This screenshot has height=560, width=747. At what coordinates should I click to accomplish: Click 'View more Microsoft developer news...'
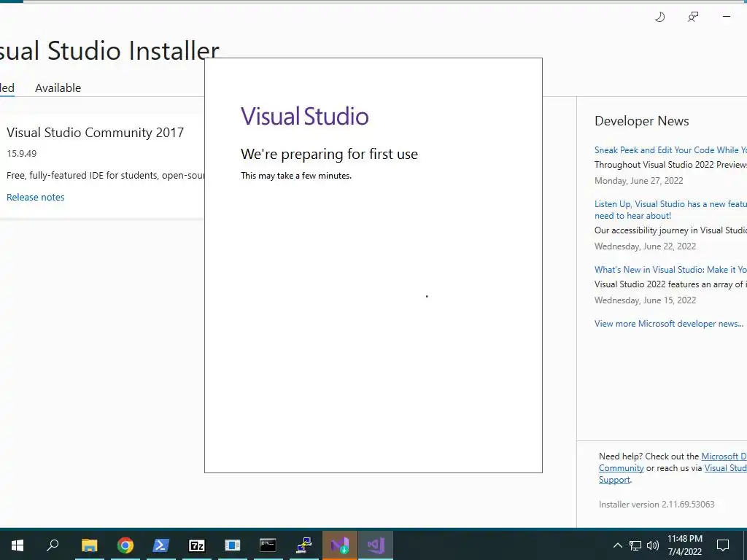pos(669,323)
